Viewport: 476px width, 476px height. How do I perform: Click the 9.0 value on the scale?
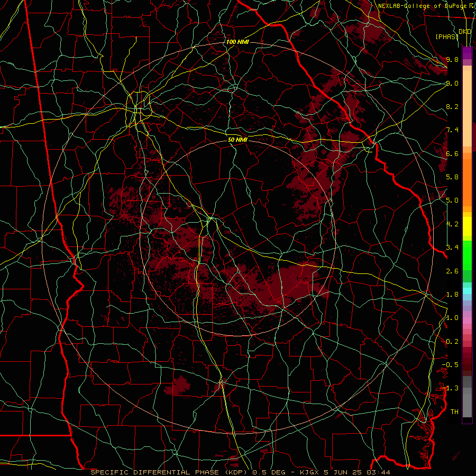(452, 83)
